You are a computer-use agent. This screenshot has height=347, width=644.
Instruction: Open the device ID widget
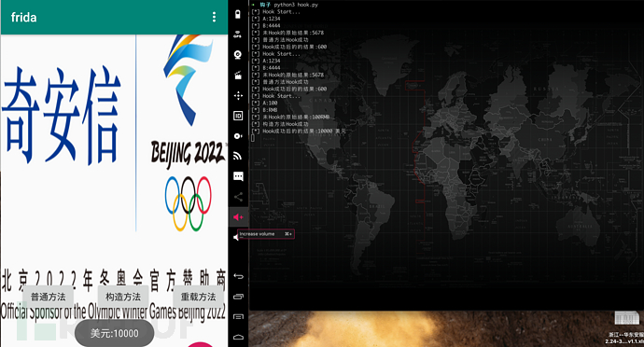[x=238, y=116]
